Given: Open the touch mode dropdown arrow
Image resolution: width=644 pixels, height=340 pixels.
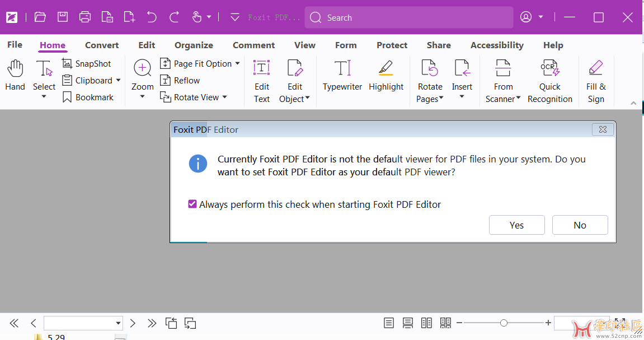Looking at the screenshot, I should coord(209,17).
